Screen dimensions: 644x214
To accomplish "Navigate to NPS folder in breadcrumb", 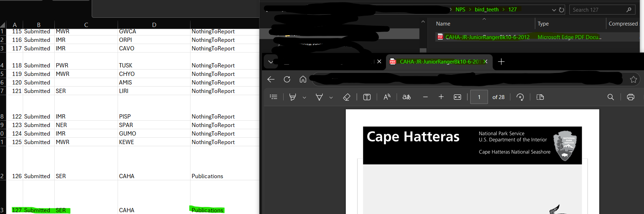I will click(460, 10).
